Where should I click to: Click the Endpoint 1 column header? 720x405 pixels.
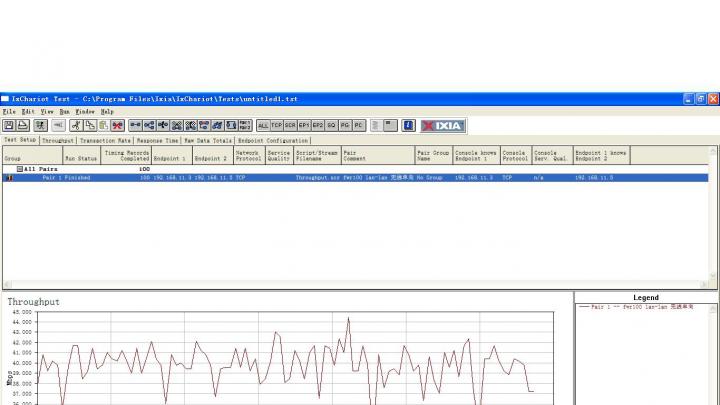(x=172, y=155)
